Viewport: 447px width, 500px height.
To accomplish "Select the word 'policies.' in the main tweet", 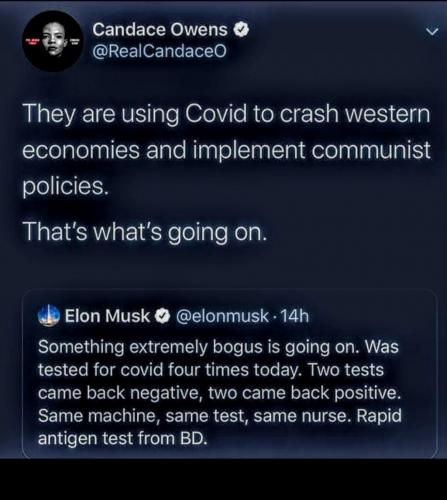I will [66, 186].
